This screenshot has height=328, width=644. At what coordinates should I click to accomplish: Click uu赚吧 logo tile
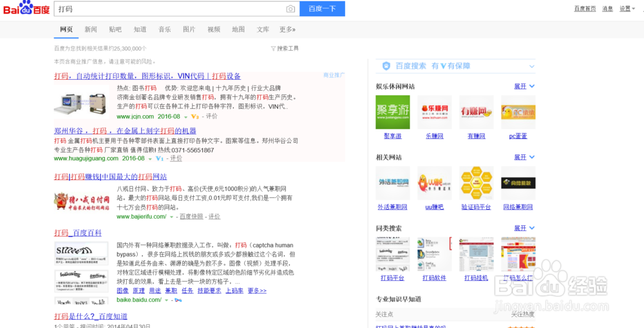tap(435, 183)
